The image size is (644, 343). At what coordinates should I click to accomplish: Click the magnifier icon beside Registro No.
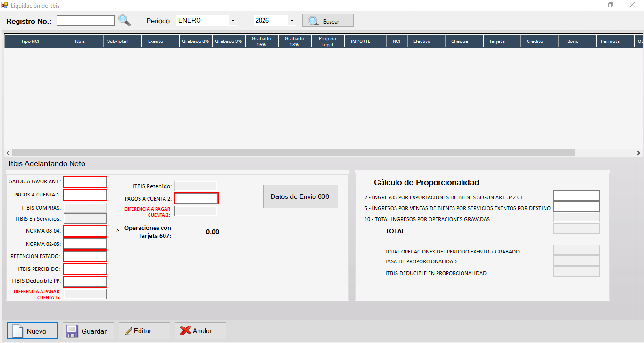pyautogui.click(x=124, y=20)
